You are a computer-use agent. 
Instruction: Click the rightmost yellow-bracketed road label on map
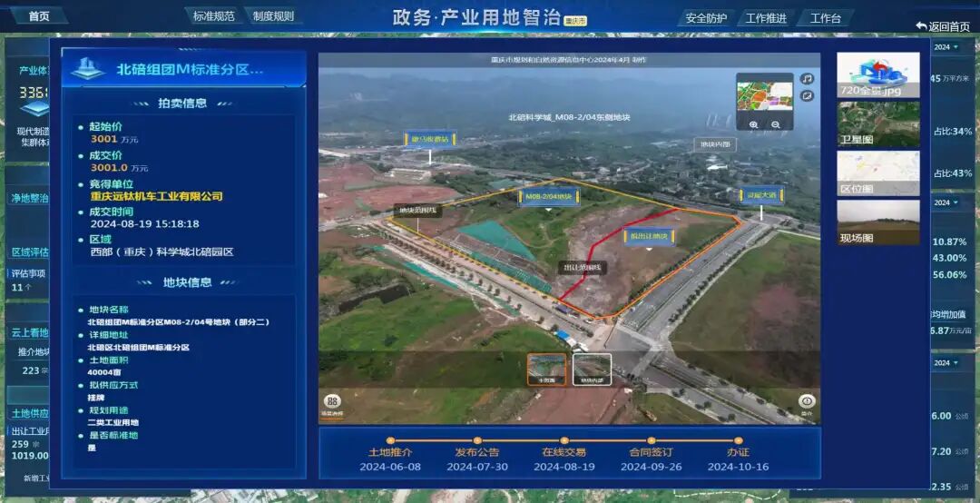pos(761,195)
